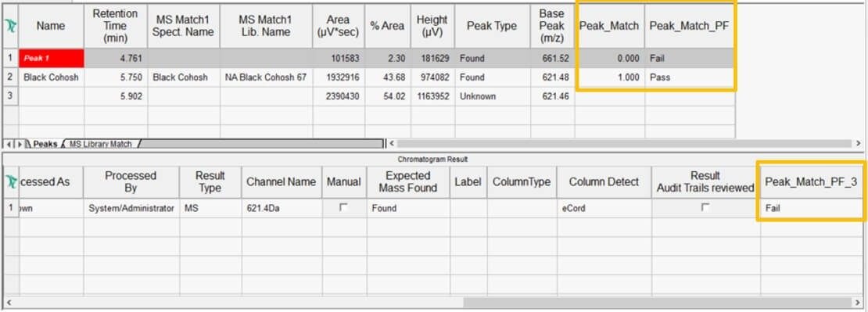Click the peaks table corner icon
The width and height of the screenshot is (868, 312).
(10, 26)
